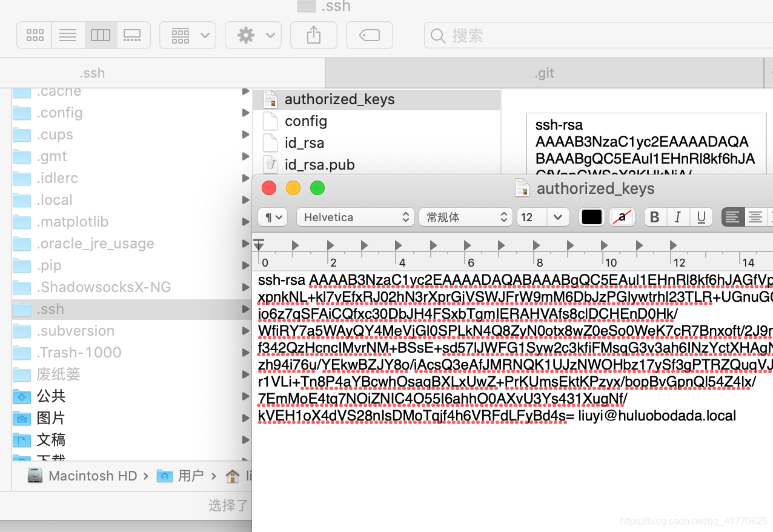
Task: Click the document icon in TextEdit title
Action: [x=522, y=188]
